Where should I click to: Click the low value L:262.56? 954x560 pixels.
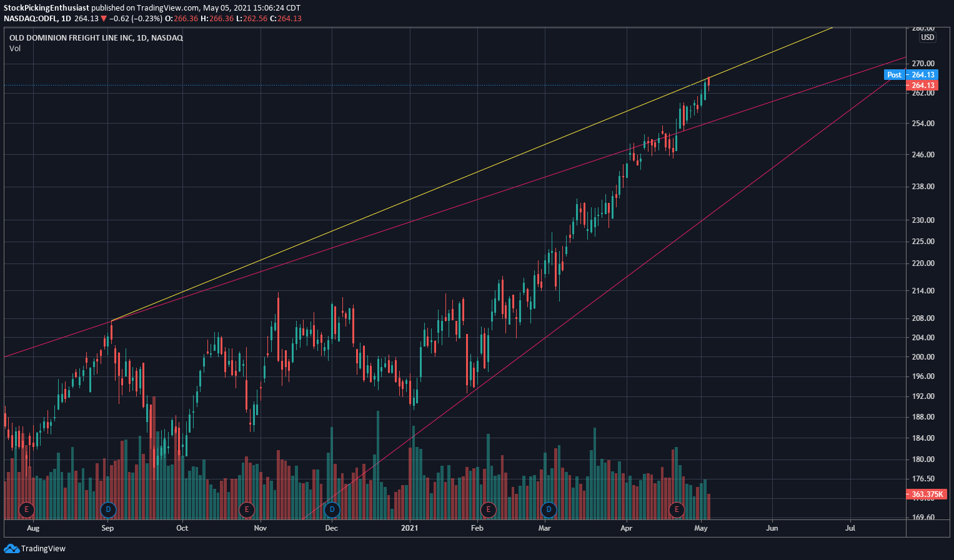pyautogui.click(x=252, y=19)
